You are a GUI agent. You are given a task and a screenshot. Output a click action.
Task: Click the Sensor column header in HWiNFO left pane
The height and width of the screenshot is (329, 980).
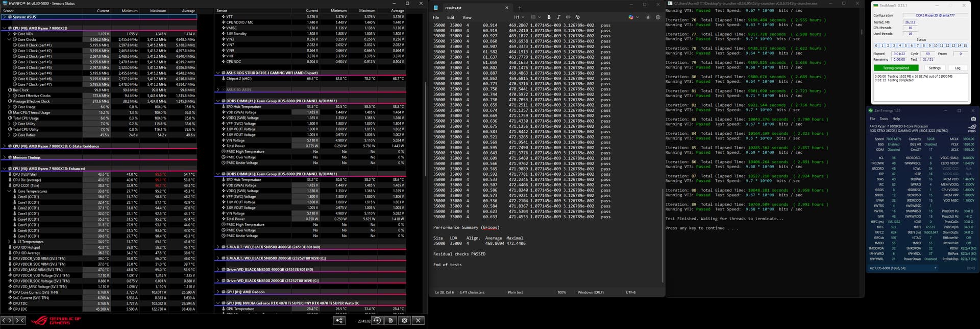8,11
